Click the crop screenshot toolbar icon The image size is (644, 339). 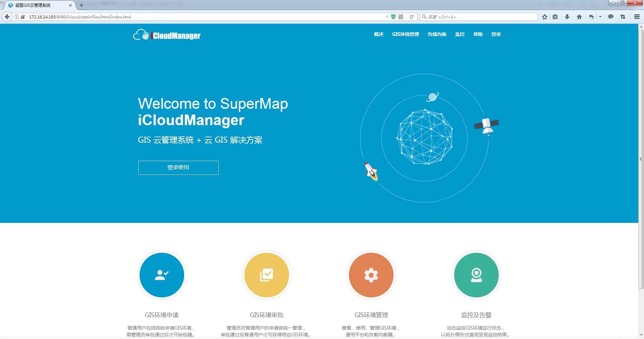(x=623, y=17)
